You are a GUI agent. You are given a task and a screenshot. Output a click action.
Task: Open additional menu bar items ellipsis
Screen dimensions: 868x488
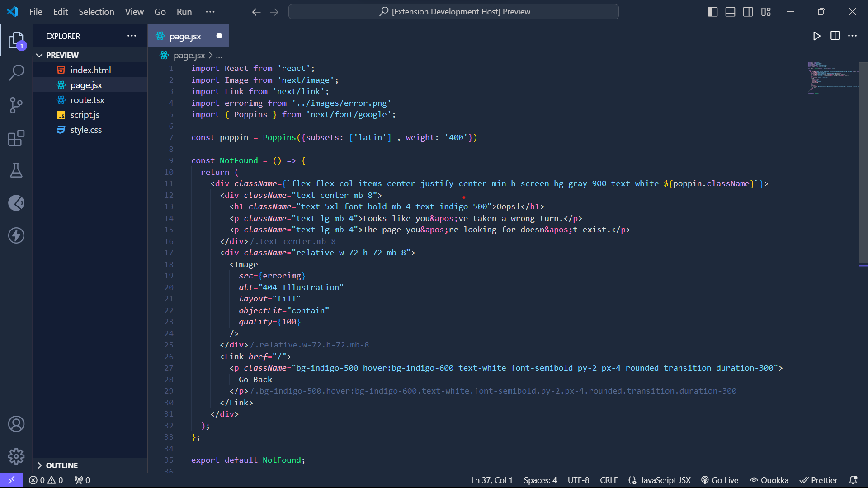tap(210, 12)
